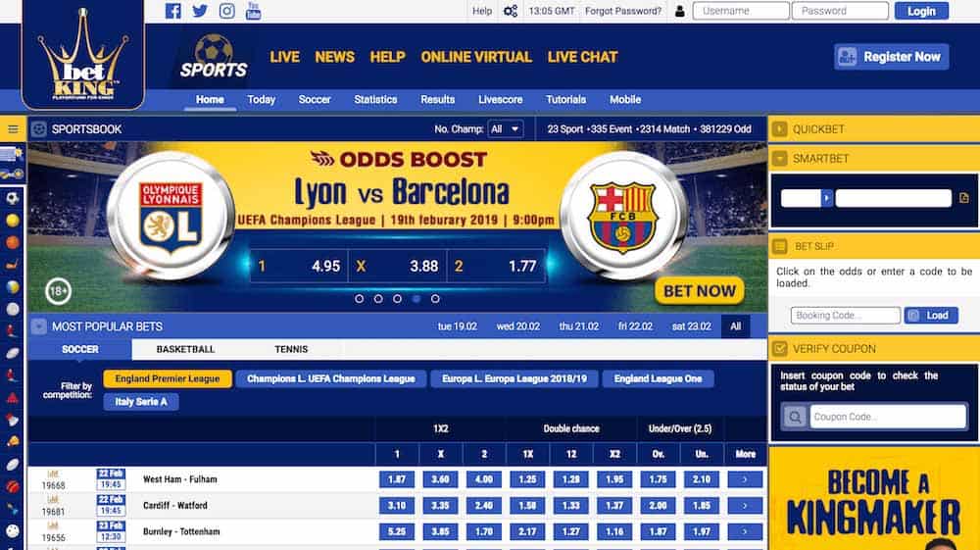Select the yellow helmet sport icon
980x550 pixels.
(x=13, y=442)
